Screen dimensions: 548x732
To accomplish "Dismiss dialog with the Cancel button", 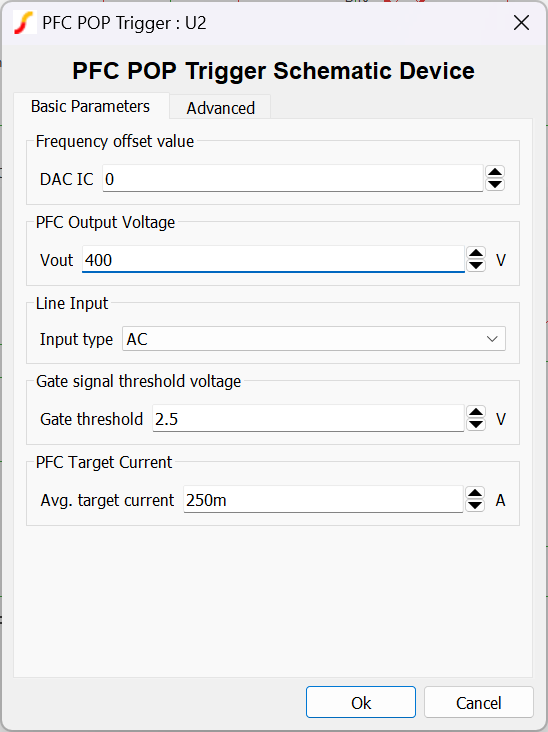I will tap(478, 702).
